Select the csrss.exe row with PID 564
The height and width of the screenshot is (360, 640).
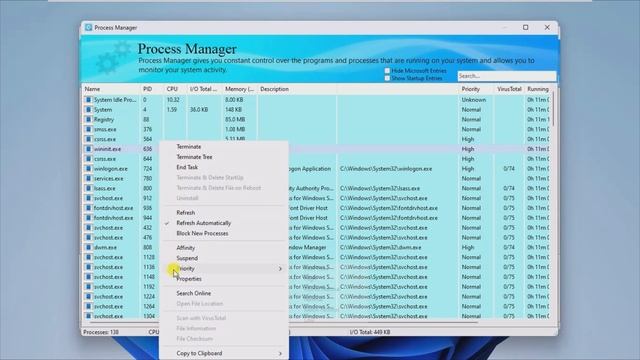(x=316, y=139)
